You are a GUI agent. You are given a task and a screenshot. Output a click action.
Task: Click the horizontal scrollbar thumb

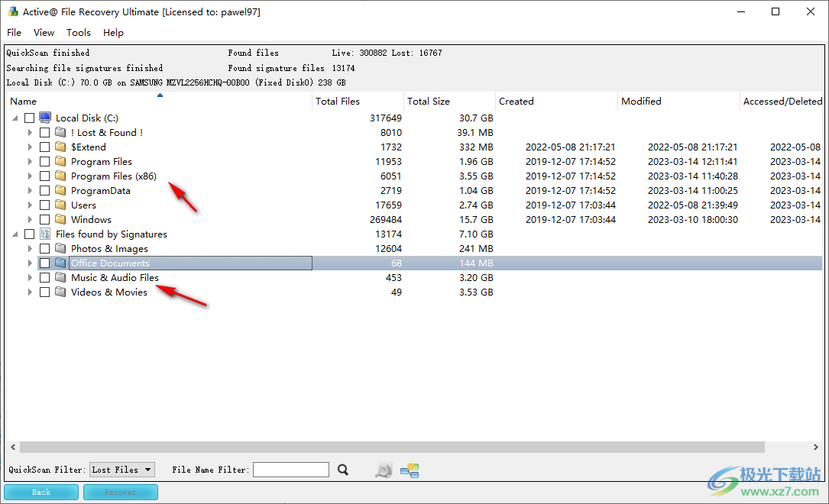point(392,447)
